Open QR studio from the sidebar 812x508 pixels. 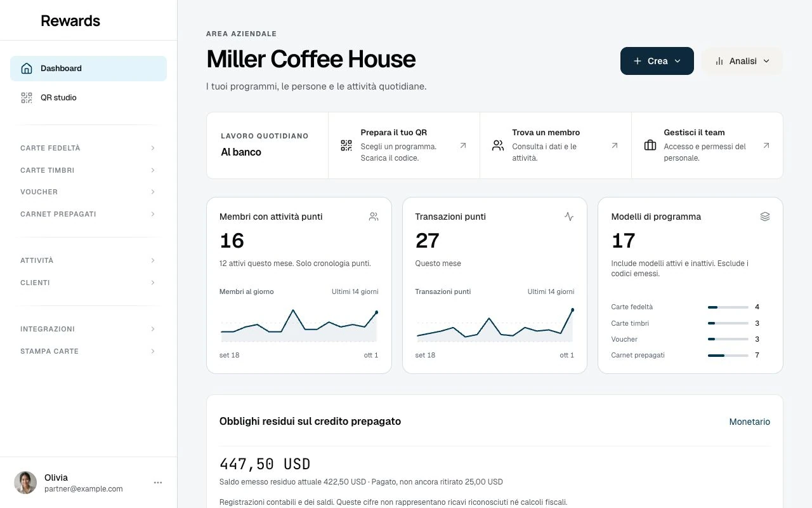pyautogui.click(x=89, y=98)
